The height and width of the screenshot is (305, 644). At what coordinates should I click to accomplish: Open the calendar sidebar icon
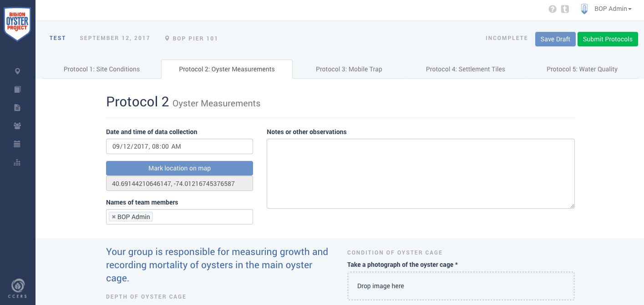coord(17,144)
